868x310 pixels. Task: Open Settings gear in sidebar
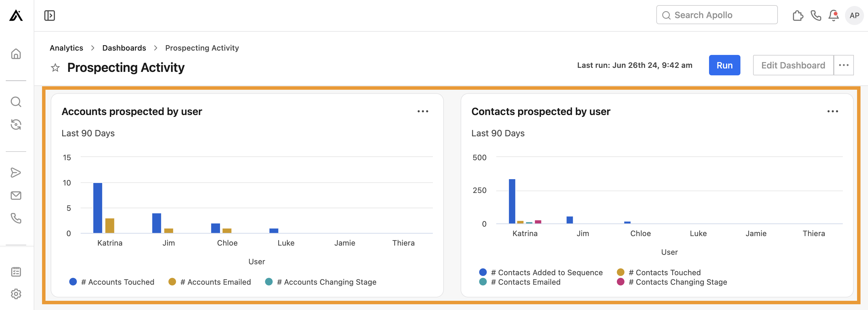point(16,294)
